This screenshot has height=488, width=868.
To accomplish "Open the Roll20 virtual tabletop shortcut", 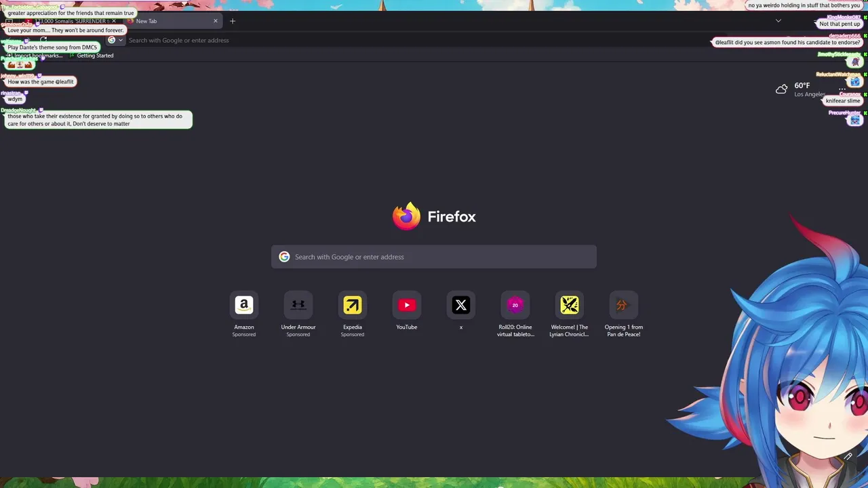I will click(x=515, y=305).
